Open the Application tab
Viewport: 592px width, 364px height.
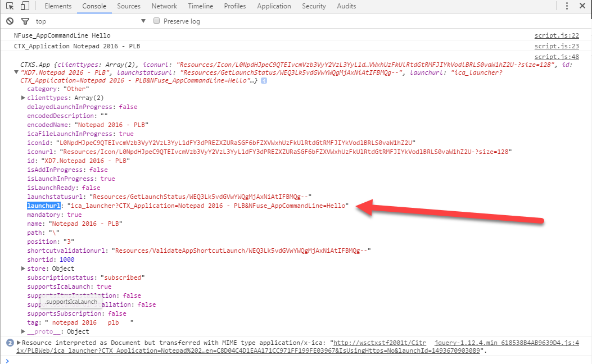point(274,6)
